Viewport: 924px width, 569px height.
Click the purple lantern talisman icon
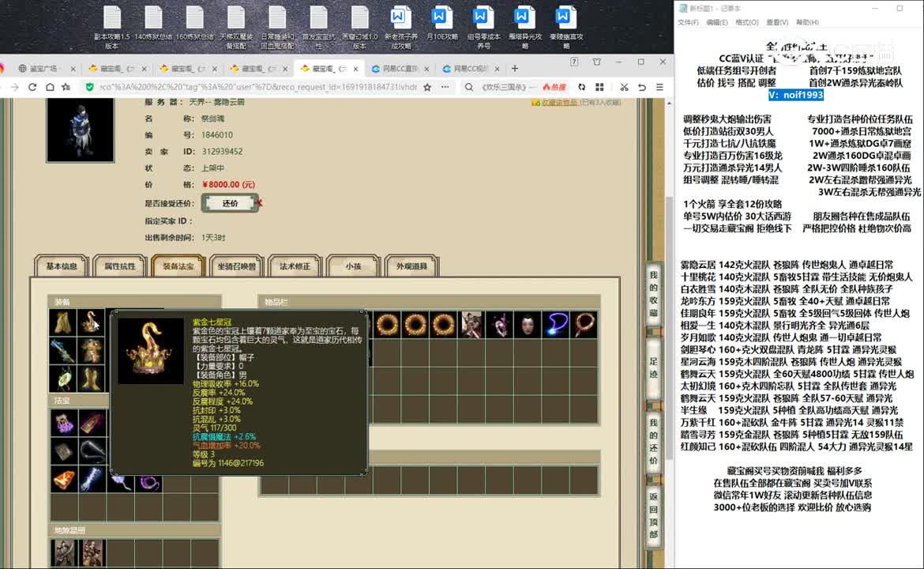click(63, 423)
